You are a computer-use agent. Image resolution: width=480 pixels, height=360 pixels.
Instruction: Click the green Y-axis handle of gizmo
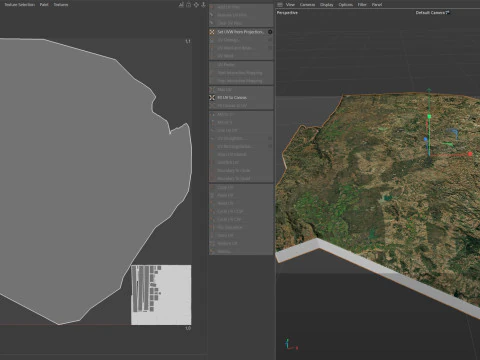click(x=429, y=116)
